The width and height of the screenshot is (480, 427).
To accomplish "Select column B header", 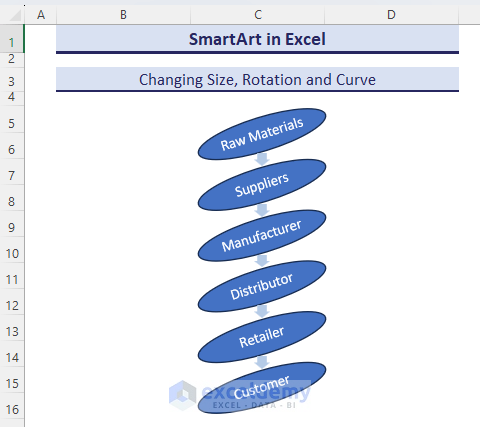I will pyautogui.click(x=123, y=15).
